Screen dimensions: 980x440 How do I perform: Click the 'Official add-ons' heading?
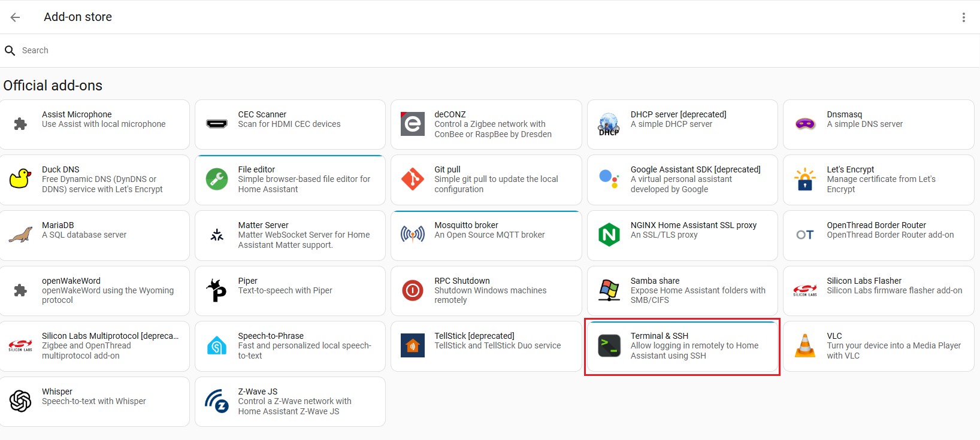point(53,86)
